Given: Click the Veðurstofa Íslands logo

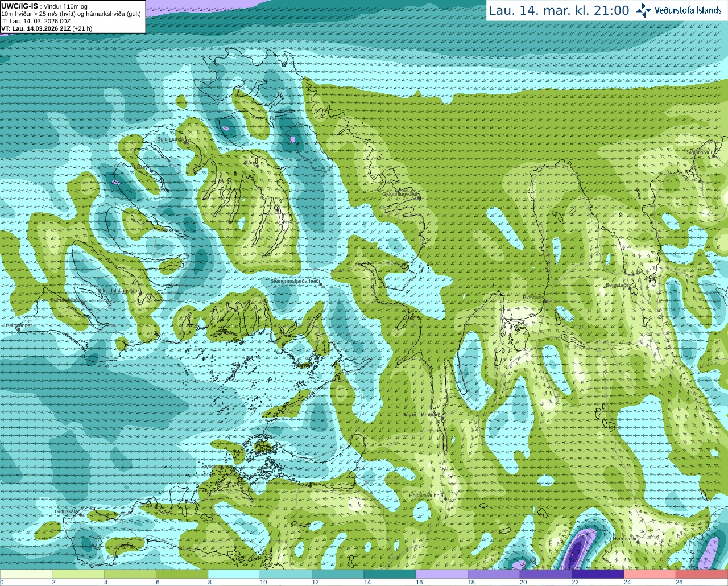Looking at the screenshot, I should 679,10.
